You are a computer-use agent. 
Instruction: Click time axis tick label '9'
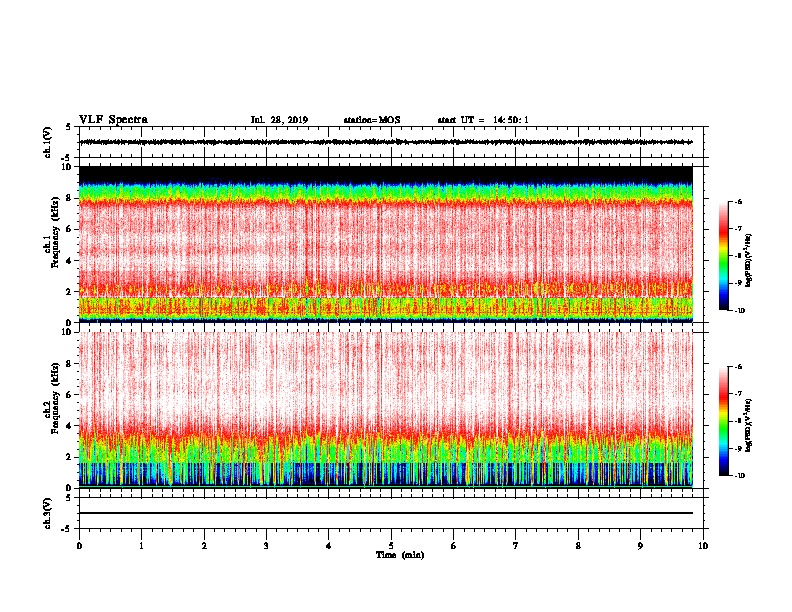640,546
